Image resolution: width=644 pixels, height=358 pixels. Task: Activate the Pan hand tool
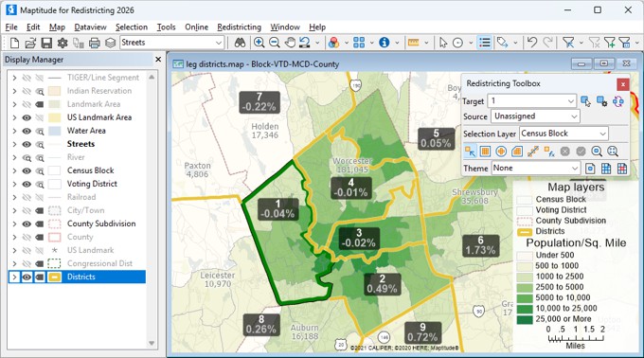290,43
